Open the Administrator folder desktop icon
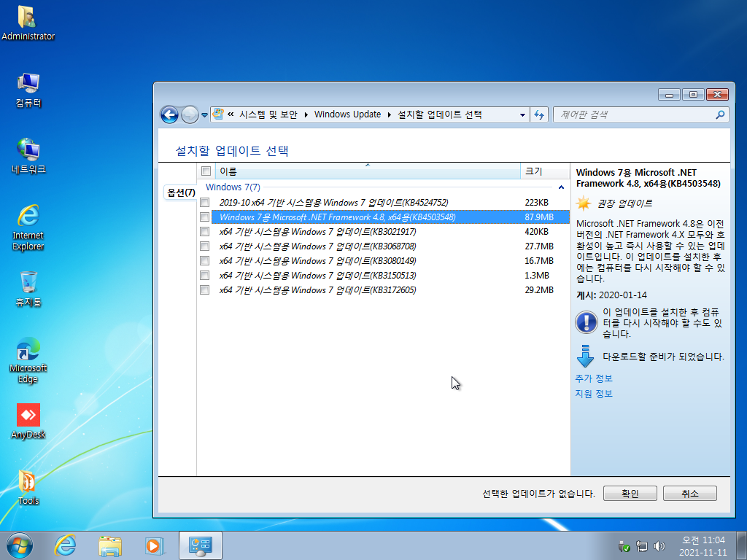 [28, 23]
